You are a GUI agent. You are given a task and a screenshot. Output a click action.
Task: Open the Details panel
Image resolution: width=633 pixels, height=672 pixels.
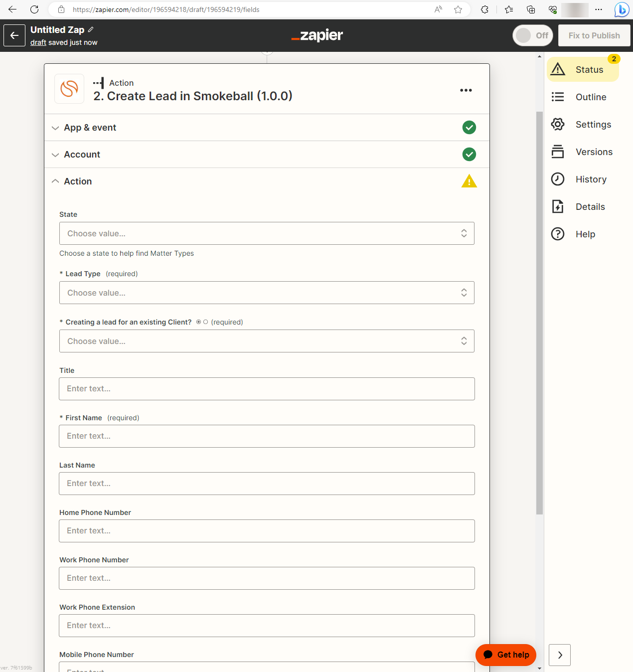pos(583,206)
